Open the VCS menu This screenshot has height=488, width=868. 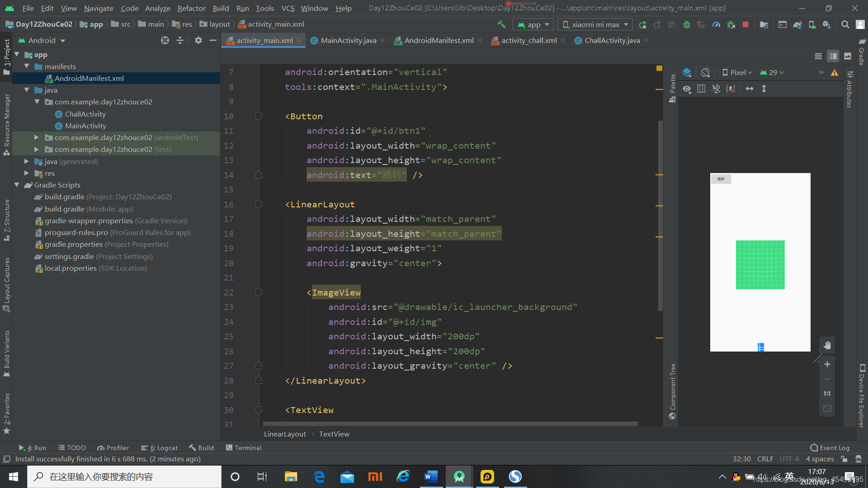point(288,8)
